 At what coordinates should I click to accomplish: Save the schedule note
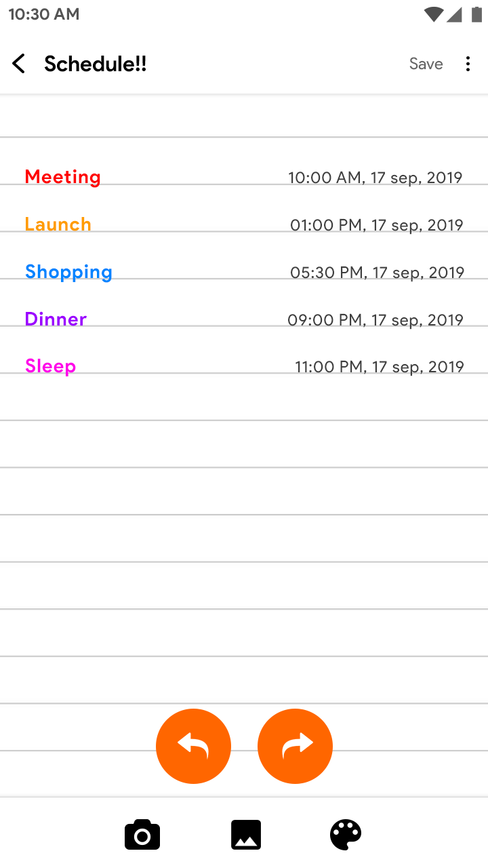point(426,64)
